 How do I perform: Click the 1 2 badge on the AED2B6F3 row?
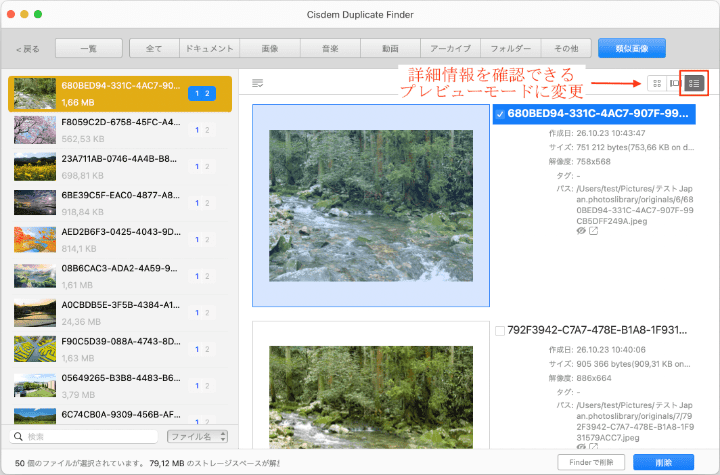(202, 240)
